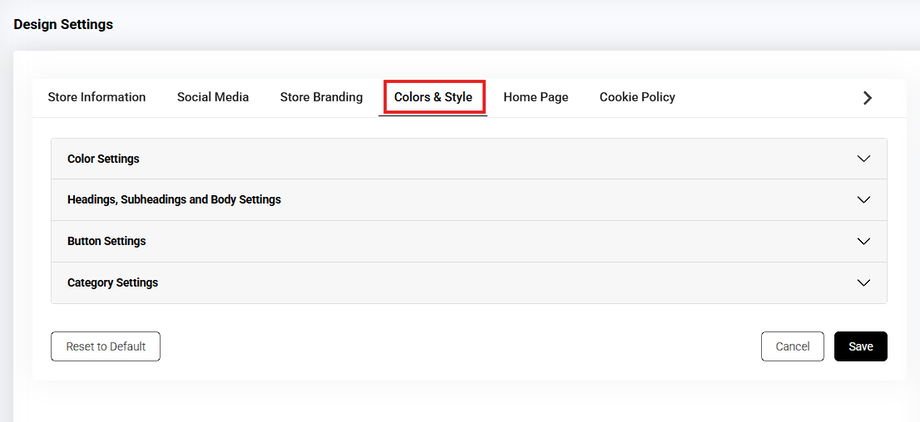Click the Color Settings section title
This screenshot has width=920, height=422.
tap(103, 159)
